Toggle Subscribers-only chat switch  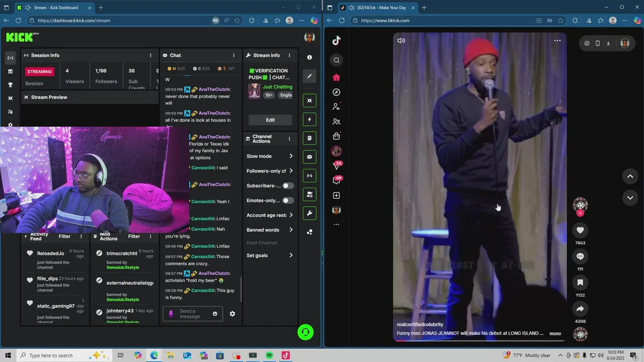tap(288, 186)
